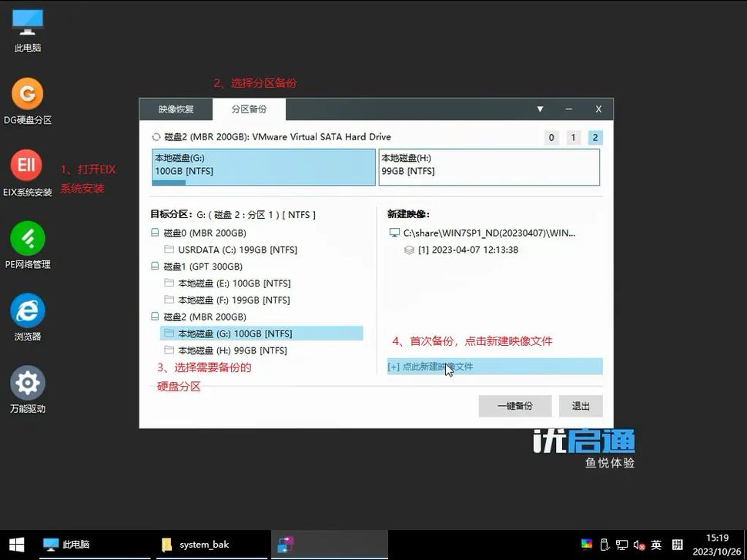The width and height of the screenshot is (747, 560).
Task: Click the monitor icon next to C:\share path
Action: (x=394, y=233)
